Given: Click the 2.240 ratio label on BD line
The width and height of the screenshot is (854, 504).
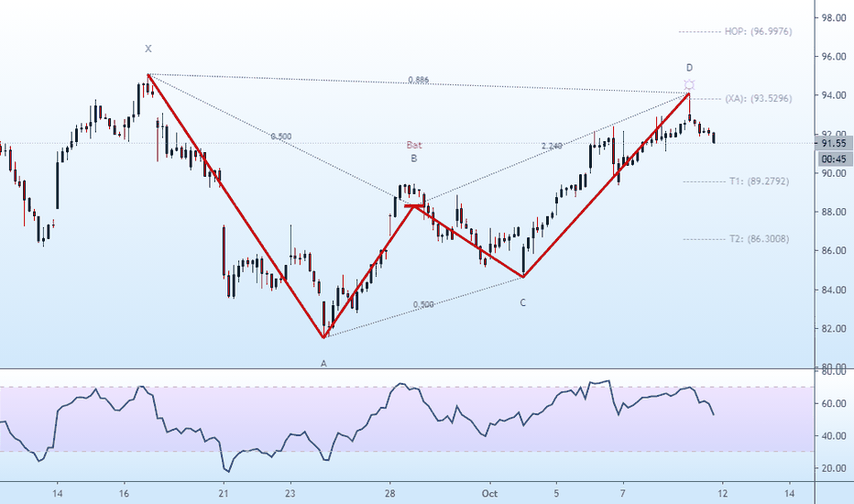Looking at the screenshot, I should click(552, 146).
